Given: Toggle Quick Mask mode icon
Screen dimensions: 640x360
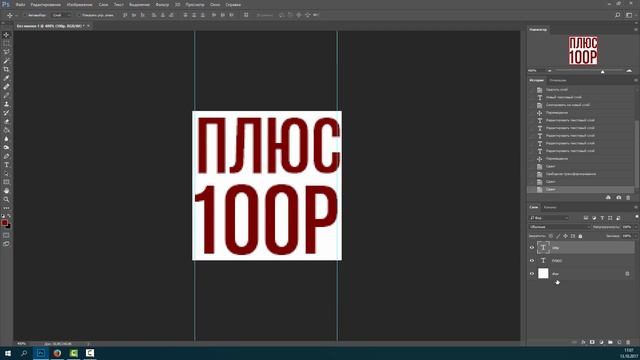Looking at the screenshot, I should point(6,235).
